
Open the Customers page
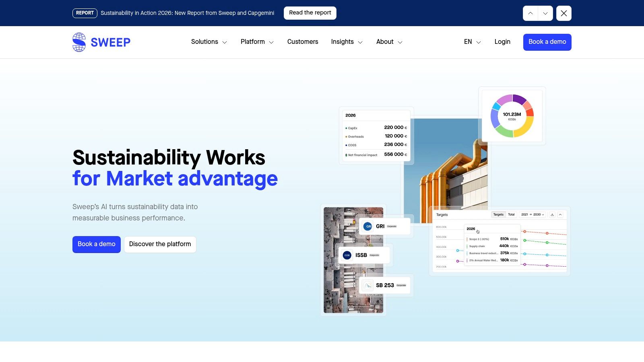[x=303, y=42]
